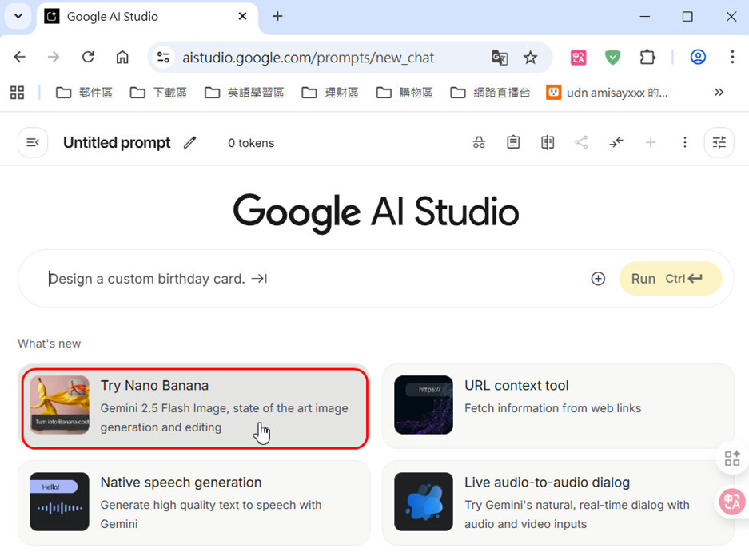Click the Run button

point(670,279)
